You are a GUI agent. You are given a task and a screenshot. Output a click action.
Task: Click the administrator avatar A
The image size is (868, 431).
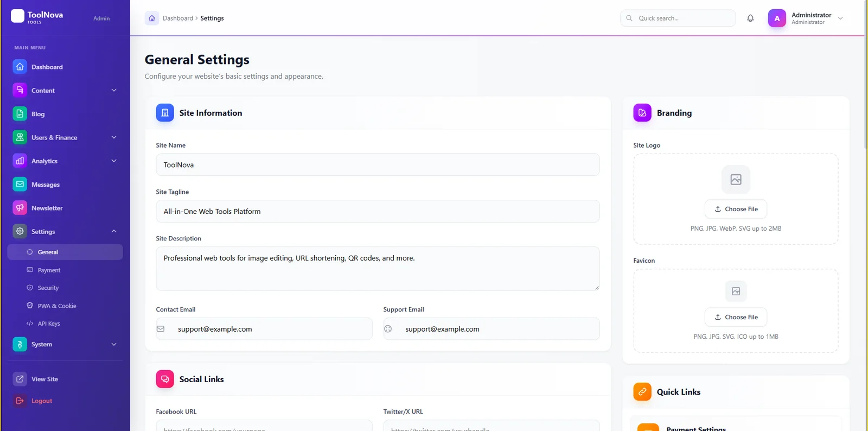(777, 18)
